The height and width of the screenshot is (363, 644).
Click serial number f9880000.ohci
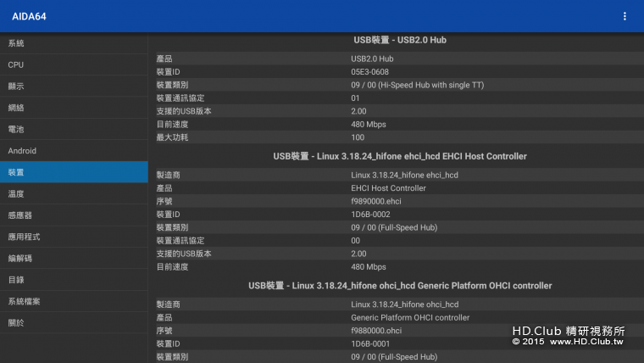pos(376,331)
